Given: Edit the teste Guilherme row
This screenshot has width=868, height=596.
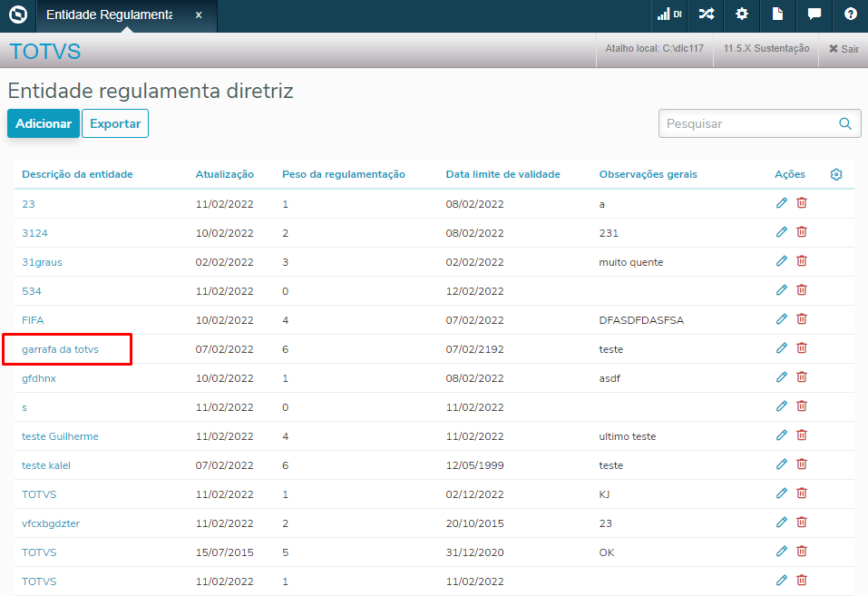Looking at the screenshot, I should click(782, 435).
